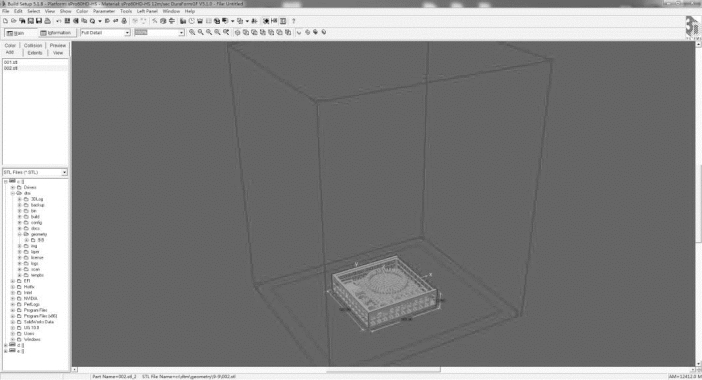
Task: Switch to the Extents tab
Action: pyautogui.click(x=34, y=53)
